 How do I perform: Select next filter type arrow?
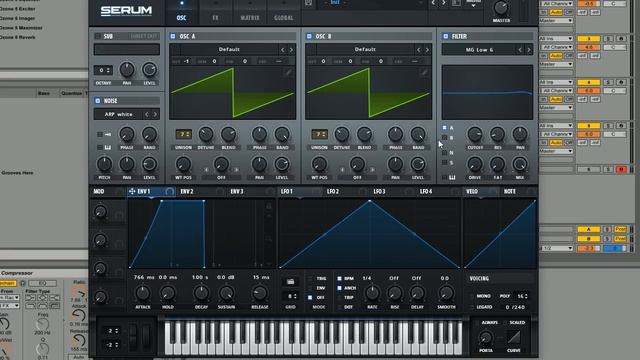point(529,50)
